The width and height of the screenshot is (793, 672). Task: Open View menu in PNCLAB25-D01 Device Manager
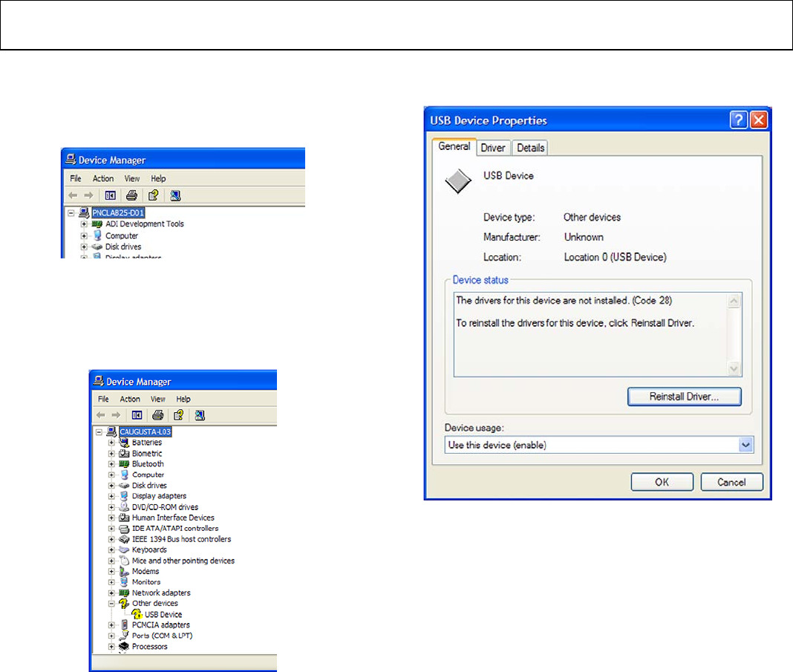pos(132,178)
